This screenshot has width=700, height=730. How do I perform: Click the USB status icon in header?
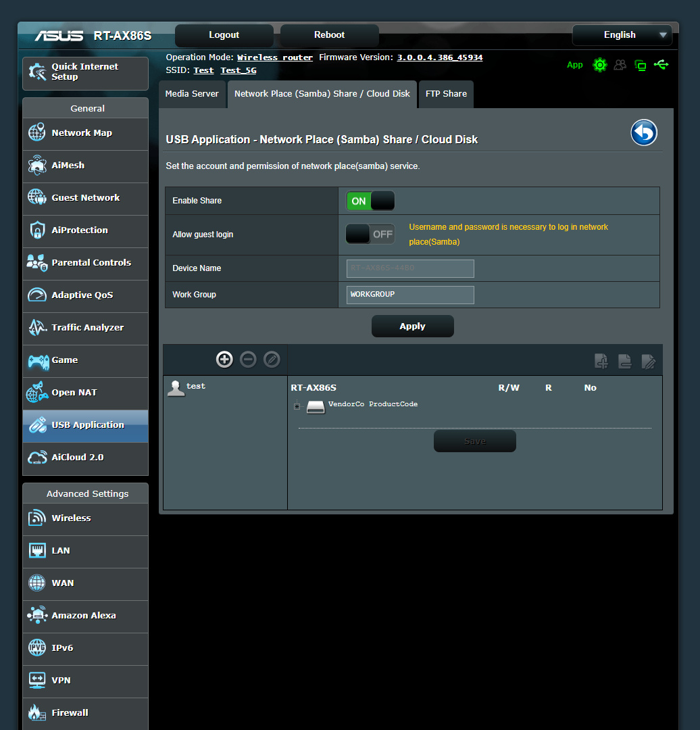[661, 65]
